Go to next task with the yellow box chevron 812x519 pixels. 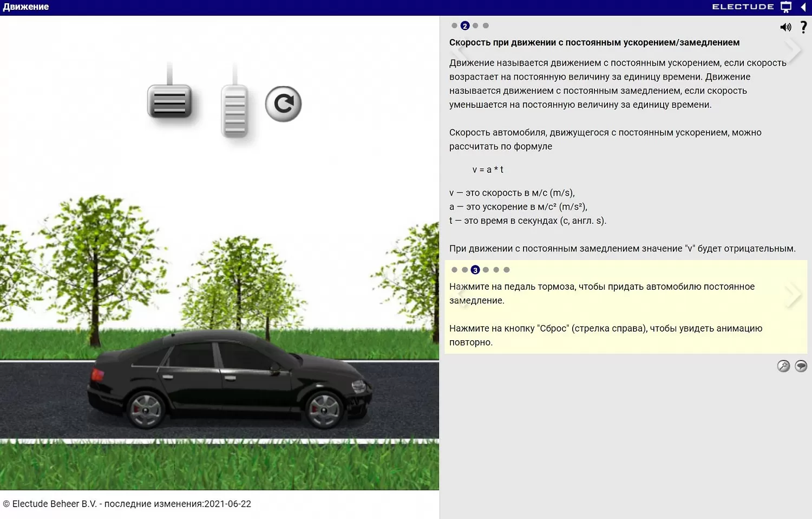pos(793,295)
